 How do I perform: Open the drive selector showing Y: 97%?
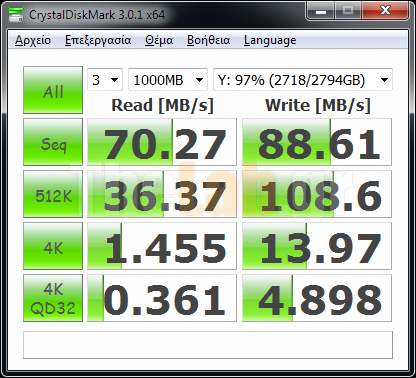(x=303, y=80)
